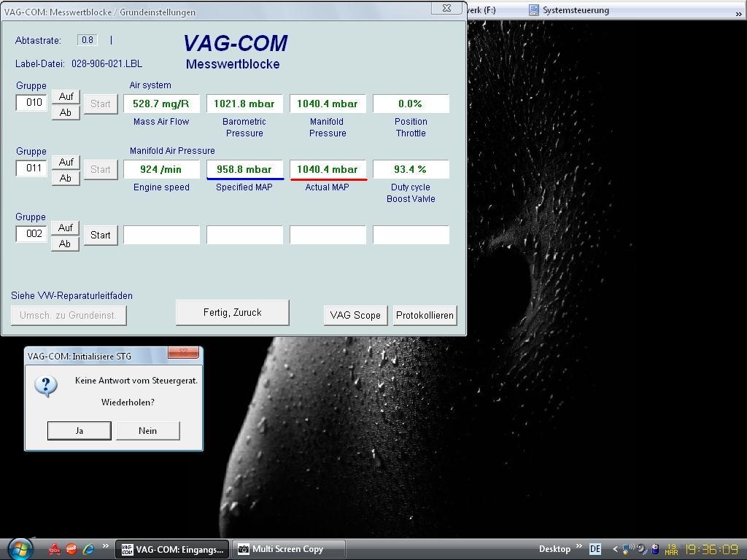747x560 pixels.
Task: Expand the quick launch overflow chevron
Action: [x=105, y=546]
